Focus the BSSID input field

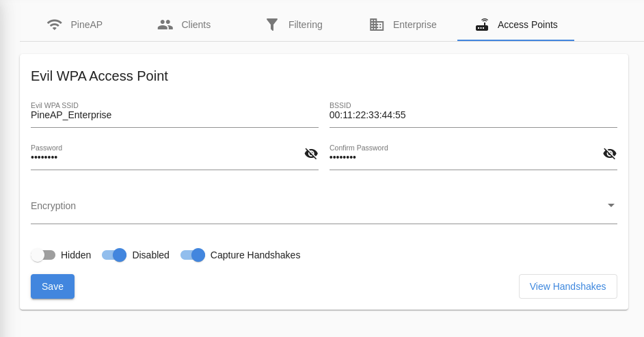[x=473, y=116]
